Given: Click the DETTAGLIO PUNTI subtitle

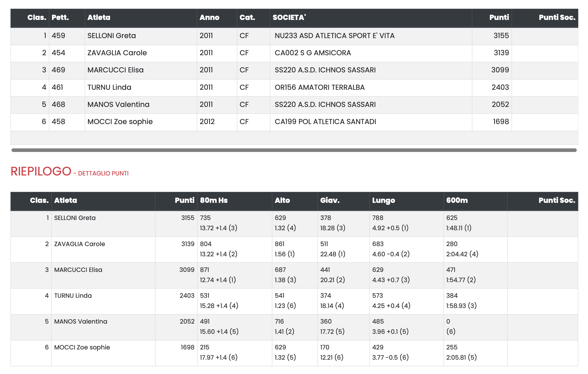Looking at the screenshot, I should (x=103, y=173).
